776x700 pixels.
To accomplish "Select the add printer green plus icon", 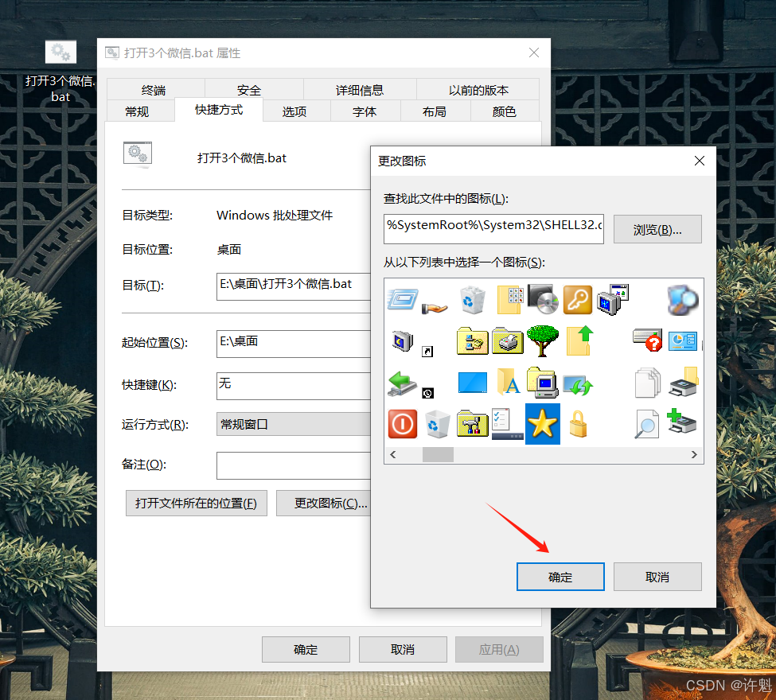I will 681,422.
